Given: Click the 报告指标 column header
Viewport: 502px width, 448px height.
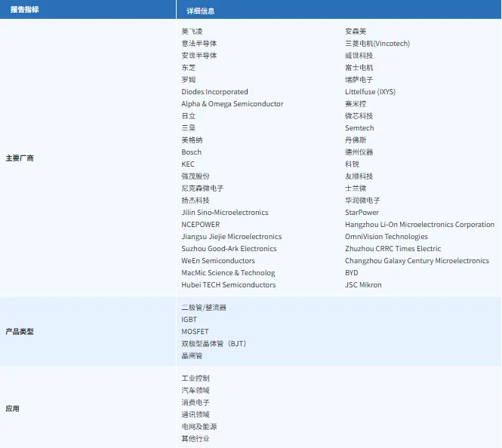Looking at the screenshot, I should click(x=25, y=10).
